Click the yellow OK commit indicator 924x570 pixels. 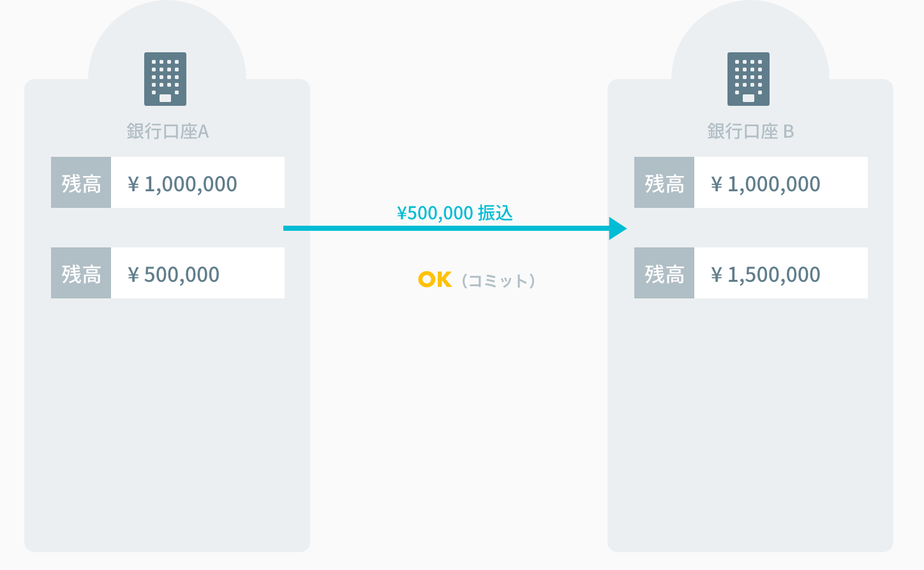click(435, 280)
